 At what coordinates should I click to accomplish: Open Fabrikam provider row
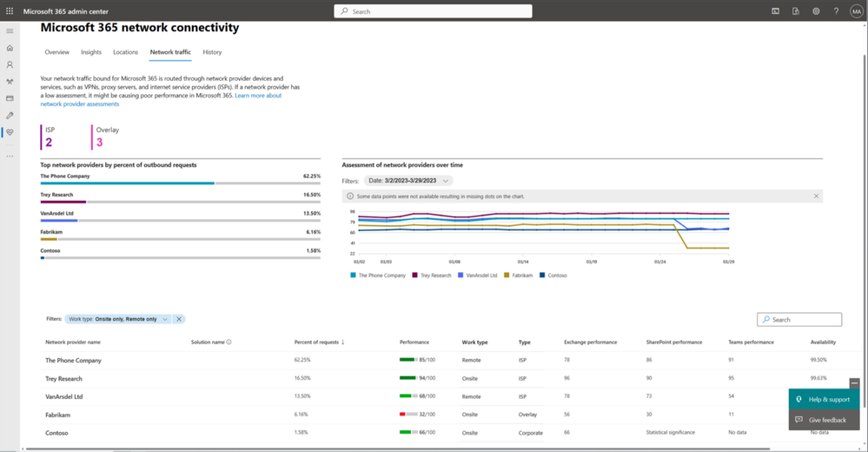tap(57, 415)
